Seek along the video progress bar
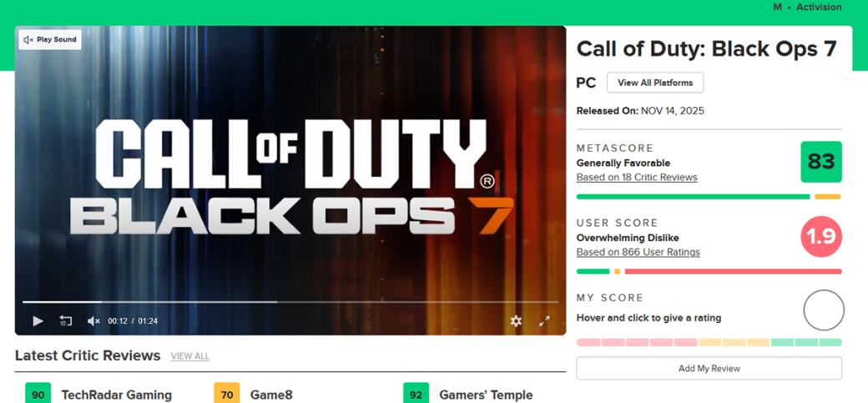 [x=290, y=302]
